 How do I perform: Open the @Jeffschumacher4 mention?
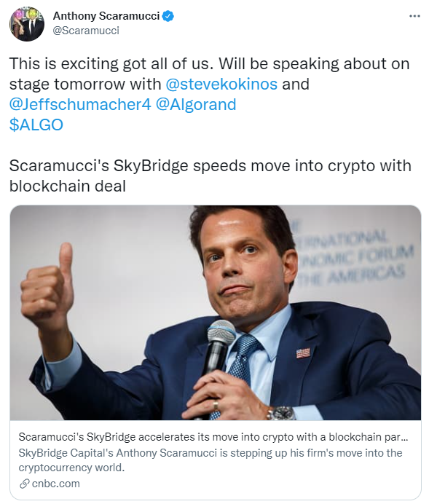click(x=80, y=104)
